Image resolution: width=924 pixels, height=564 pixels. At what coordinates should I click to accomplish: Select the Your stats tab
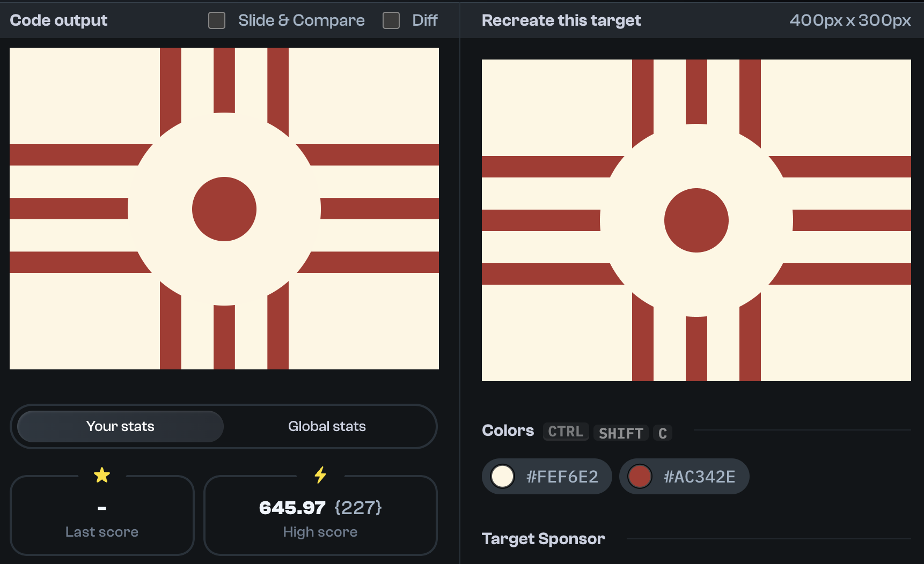point(120,426)
